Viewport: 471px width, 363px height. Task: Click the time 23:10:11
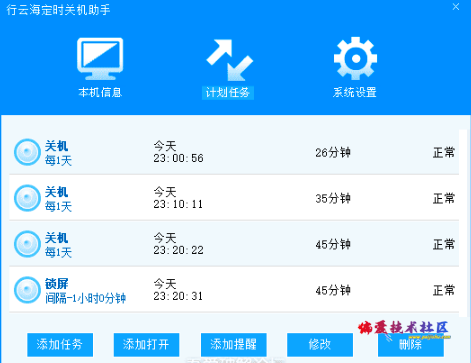(178, 204)
